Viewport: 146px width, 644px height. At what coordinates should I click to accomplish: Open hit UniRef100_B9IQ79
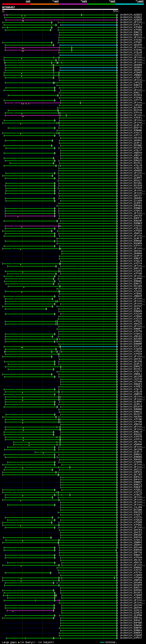coord(131,148)
